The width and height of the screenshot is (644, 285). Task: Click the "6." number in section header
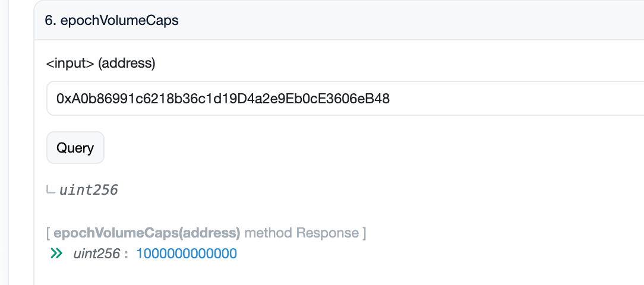click(50, 20)
